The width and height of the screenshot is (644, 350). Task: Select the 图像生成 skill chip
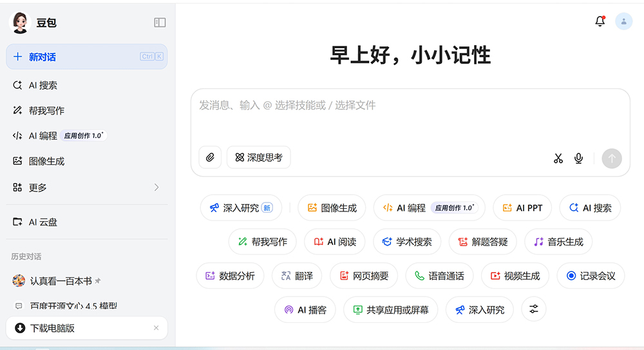(x=332, y=208)
